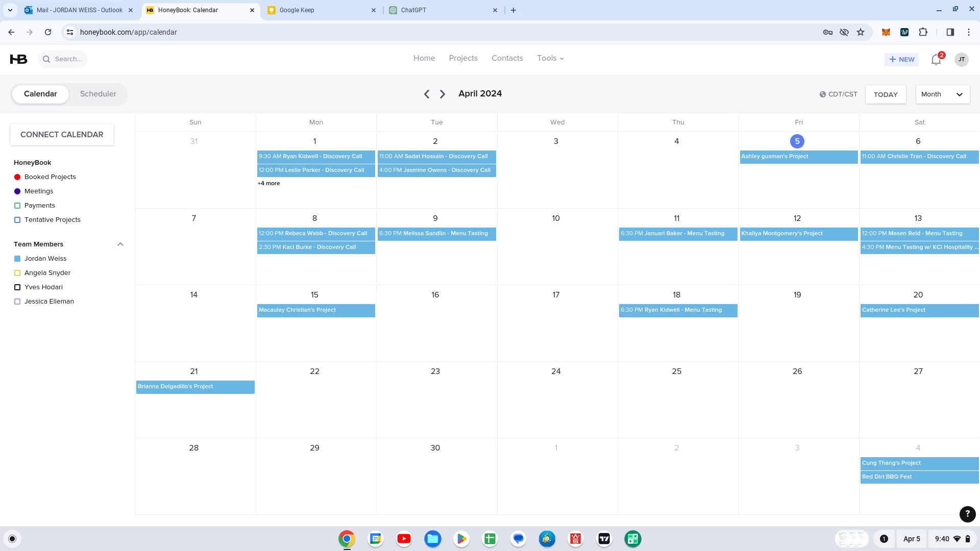Viewport: 980px width, 551px height.
Task: Toggle Yves Hodari calendar checkbox
Action: click(17, 287)
